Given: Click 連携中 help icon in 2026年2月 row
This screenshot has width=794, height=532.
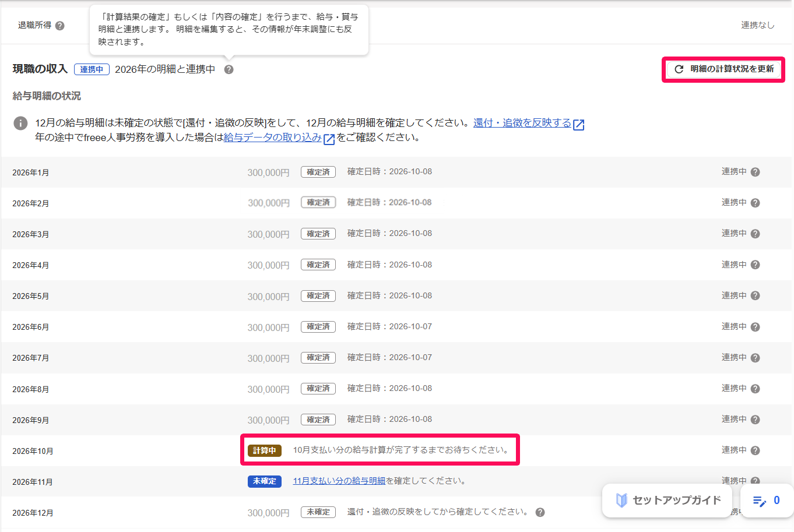Looking at the screenshot, I should [x=755, y=203].
